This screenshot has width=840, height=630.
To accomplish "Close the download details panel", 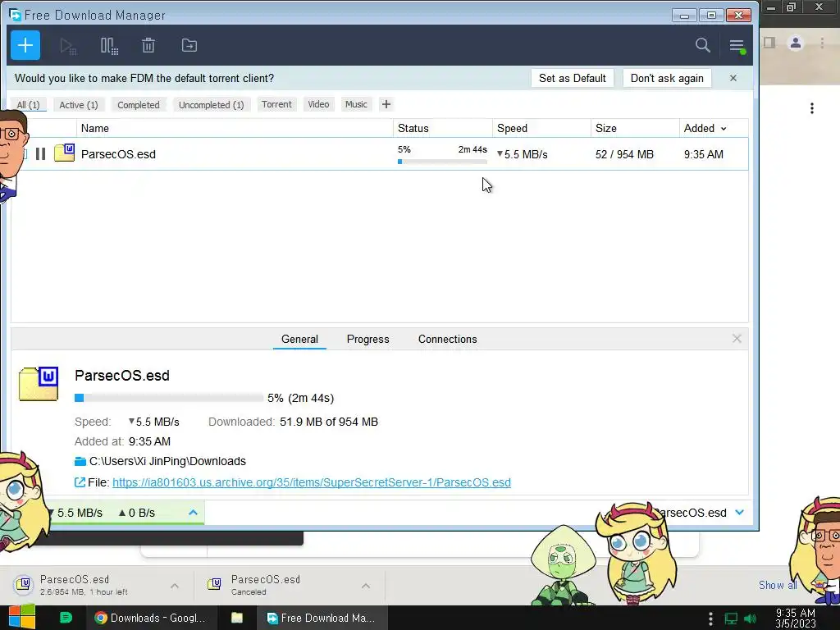I will click(x=737, y=339).
